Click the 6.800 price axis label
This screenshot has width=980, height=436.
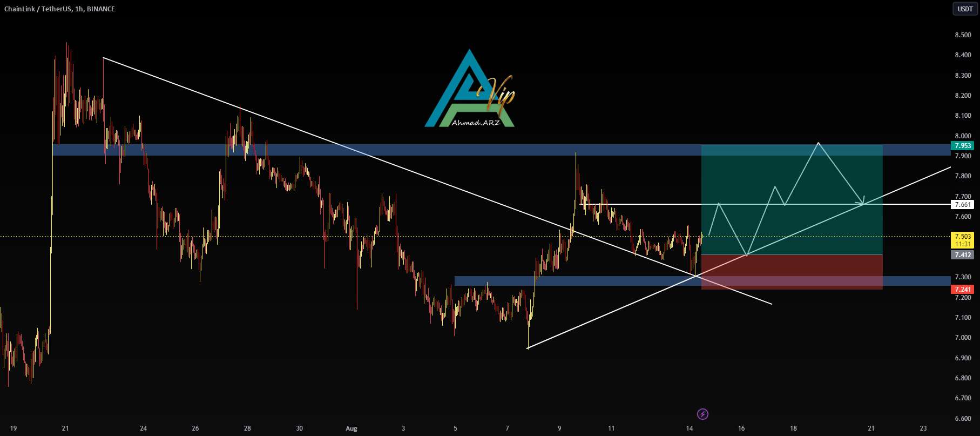pos(963,378)
